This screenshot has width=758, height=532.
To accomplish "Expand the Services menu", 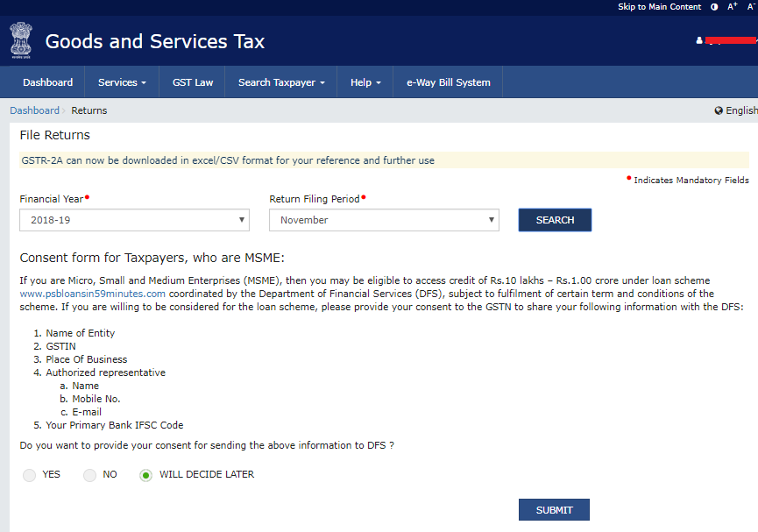I will tap(122, 82).
